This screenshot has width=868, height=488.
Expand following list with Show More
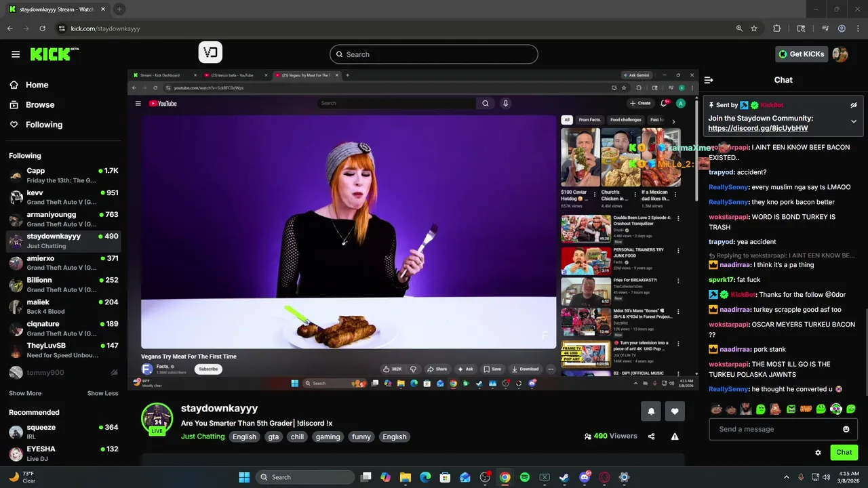25,393
